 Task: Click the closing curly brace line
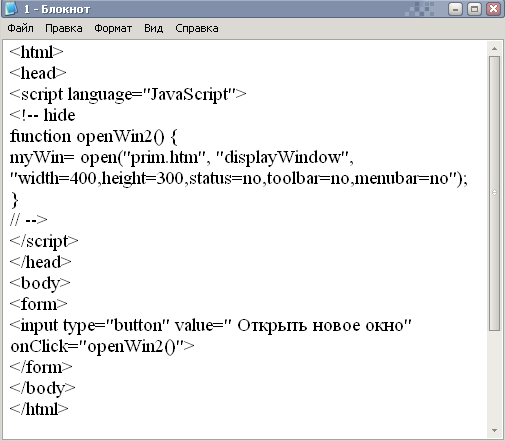14,200
